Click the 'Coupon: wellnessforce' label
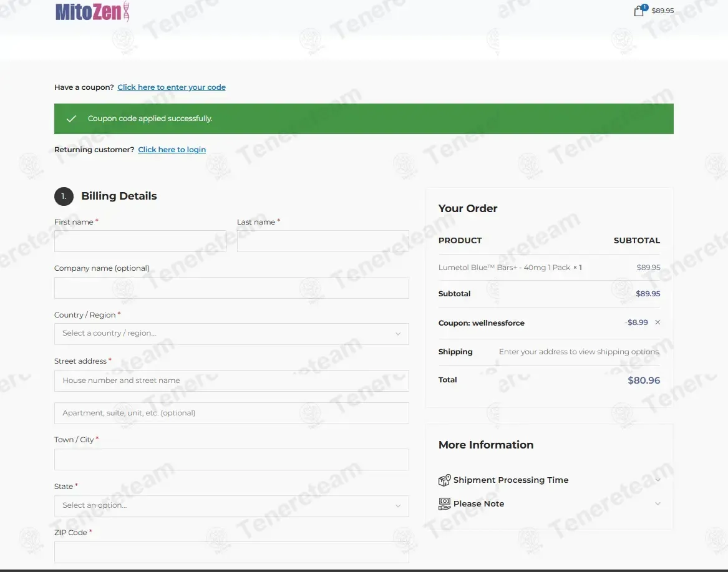Image resolution: width=728 pixels, height=572 pixels. pyautogui.click(x=482, y=323)
